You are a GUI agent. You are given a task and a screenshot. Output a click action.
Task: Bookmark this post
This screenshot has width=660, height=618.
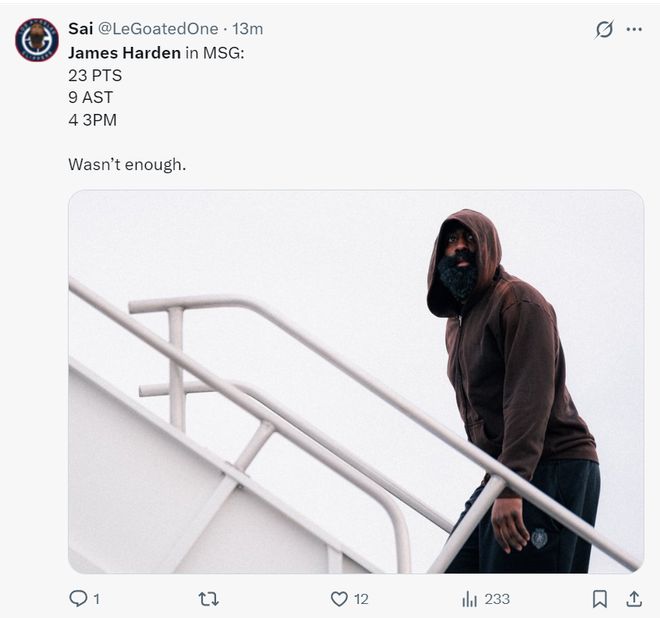click(x=600, y=598)
